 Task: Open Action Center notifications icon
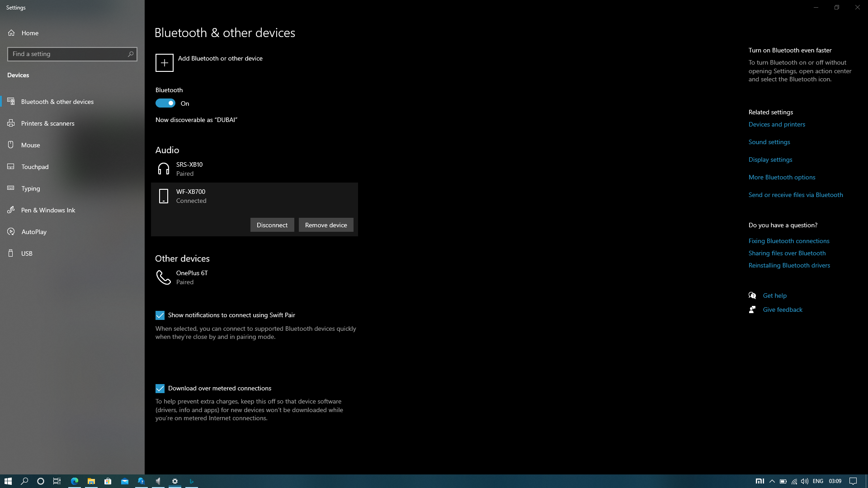(853, 481)
